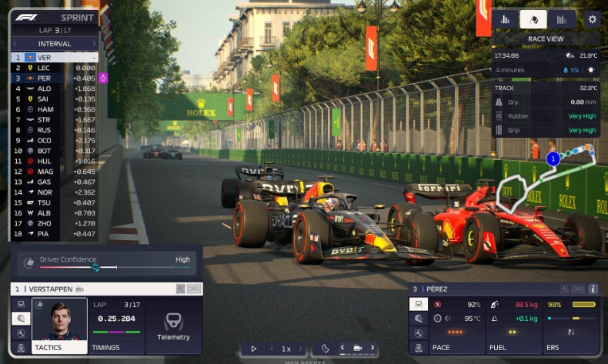Click the rain chance 5% indicator
The width and height of the screenshot is (608, 364).
coord(571,70)
